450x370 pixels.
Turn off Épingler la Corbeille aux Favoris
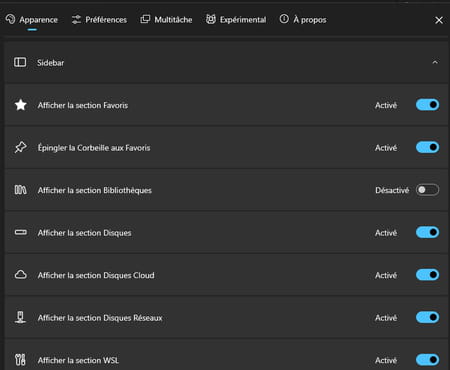pos(427,147)
